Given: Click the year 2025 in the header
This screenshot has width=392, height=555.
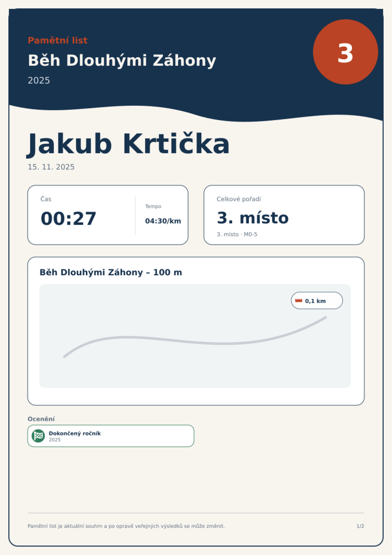Looking at the screenshot, I should coord(39,81).
